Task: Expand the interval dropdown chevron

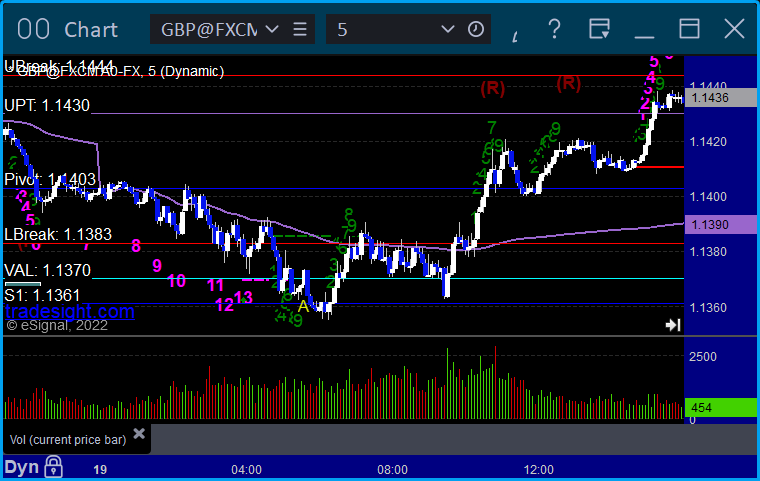Action: click(448, 29)
